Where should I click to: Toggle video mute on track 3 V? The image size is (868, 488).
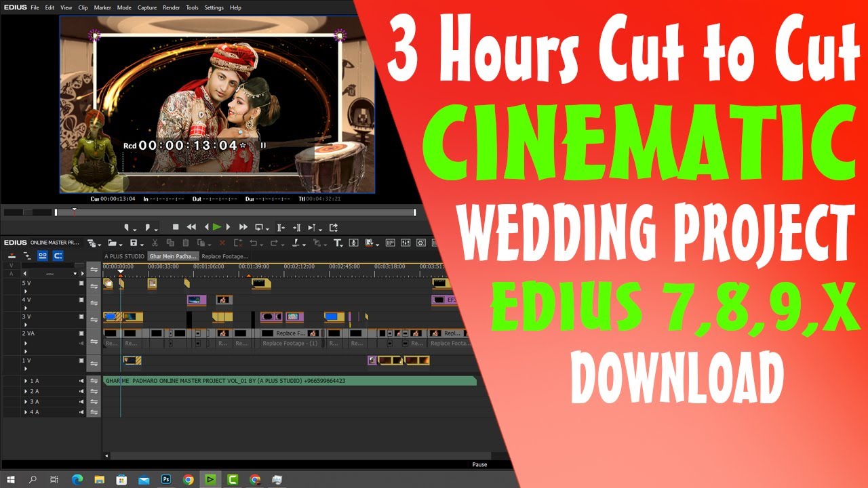click(81, 317)
